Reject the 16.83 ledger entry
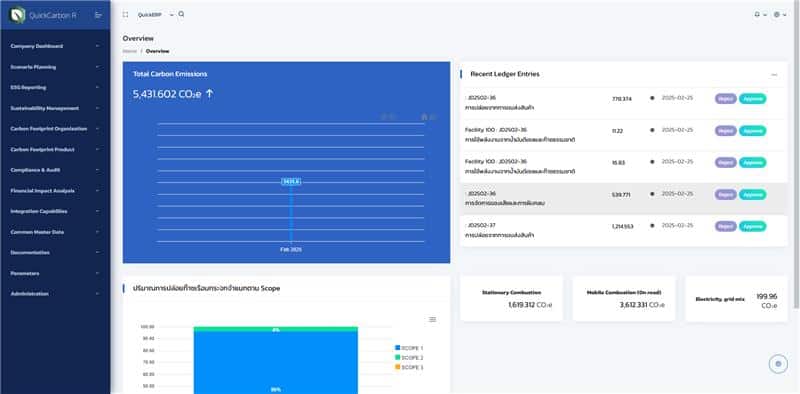The image size is (800, 394). (x=725, y=162)
